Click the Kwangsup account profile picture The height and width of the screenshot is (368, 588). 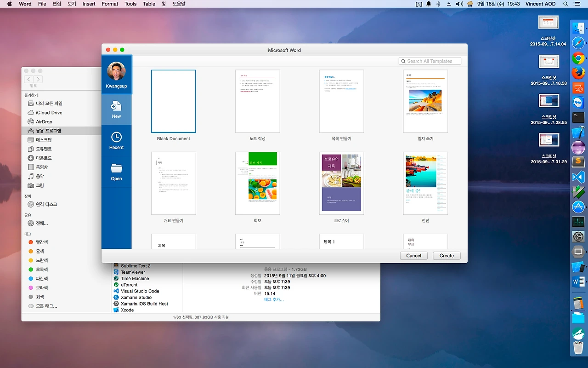pos(116,71)
